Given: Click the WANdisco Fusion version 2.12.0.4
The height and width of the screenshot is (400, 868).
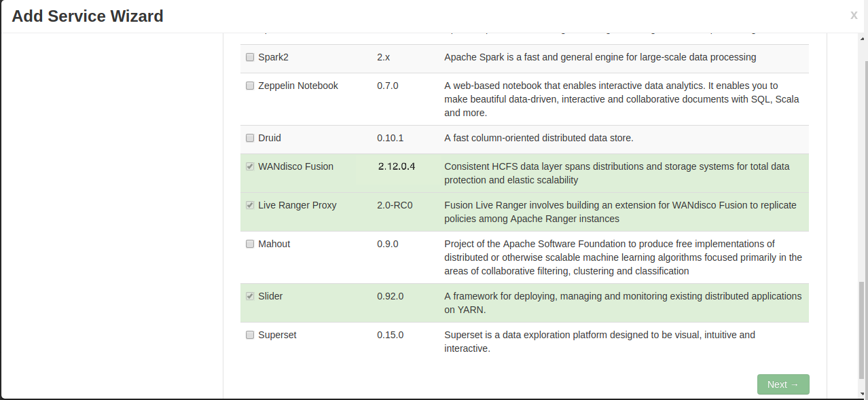Looking at the screenshot, I should coord(397,166).
